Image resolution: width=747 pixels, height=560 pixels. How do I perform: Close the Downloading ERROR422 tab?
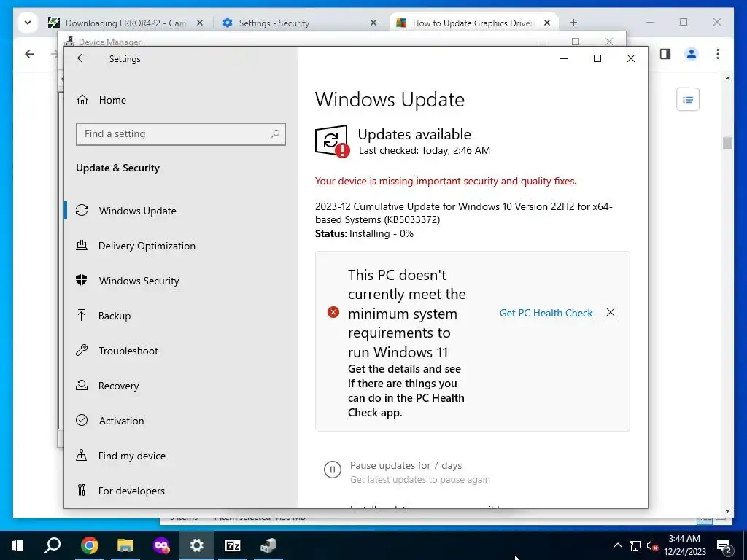(200, 23)
